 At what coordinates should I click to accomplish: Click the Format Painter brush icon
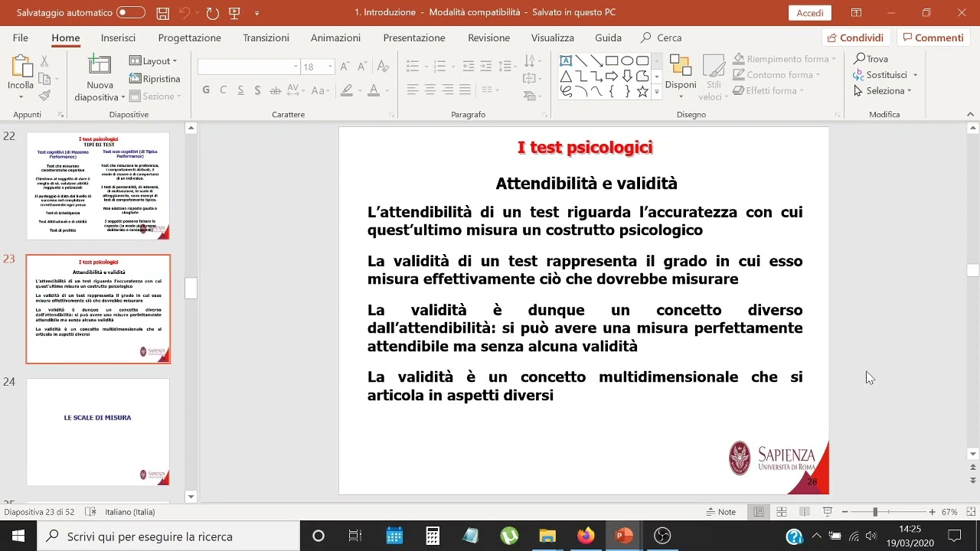pyautogui.click(x=44, y=96)
